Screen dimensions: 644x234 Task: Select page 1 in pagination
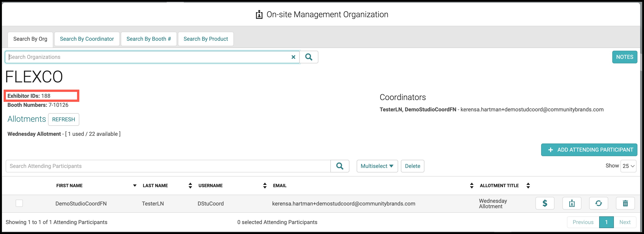[x=606, y=222]
